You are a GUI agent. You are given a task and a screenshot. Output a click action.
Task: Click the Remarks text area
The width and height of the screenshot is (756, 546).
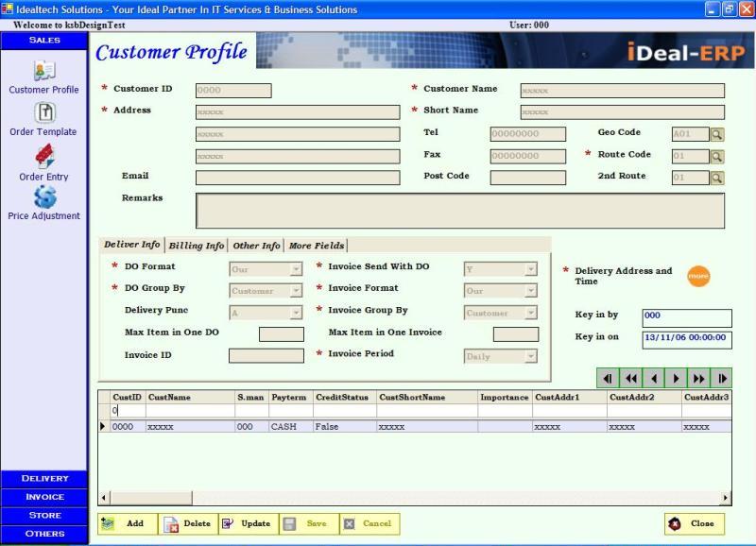(460, 211)
